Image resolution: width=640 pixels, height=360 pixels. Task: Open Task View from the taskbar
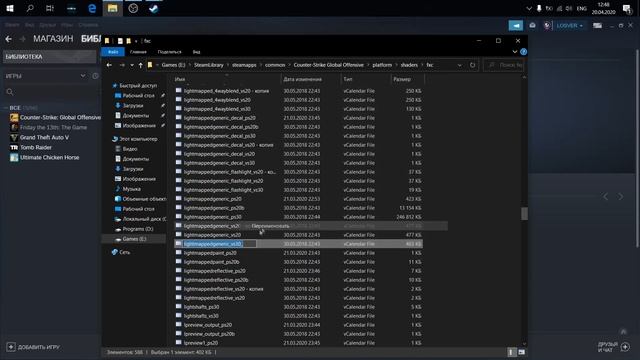[50, 8]
